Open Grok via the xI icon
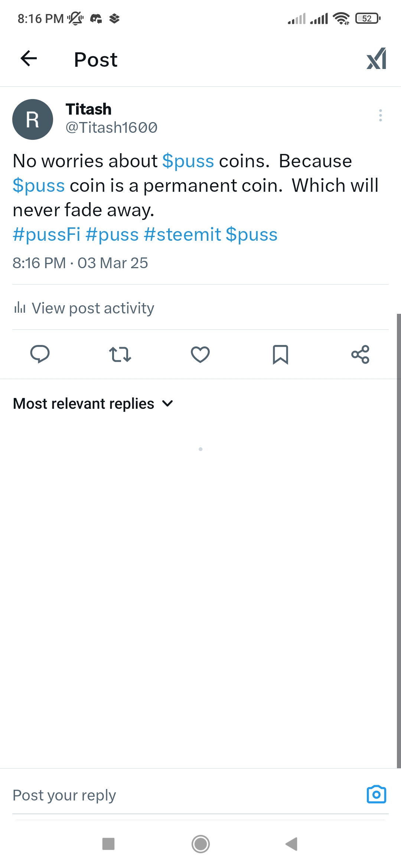This screenshot has width=401, height=868. click(376, 59)
